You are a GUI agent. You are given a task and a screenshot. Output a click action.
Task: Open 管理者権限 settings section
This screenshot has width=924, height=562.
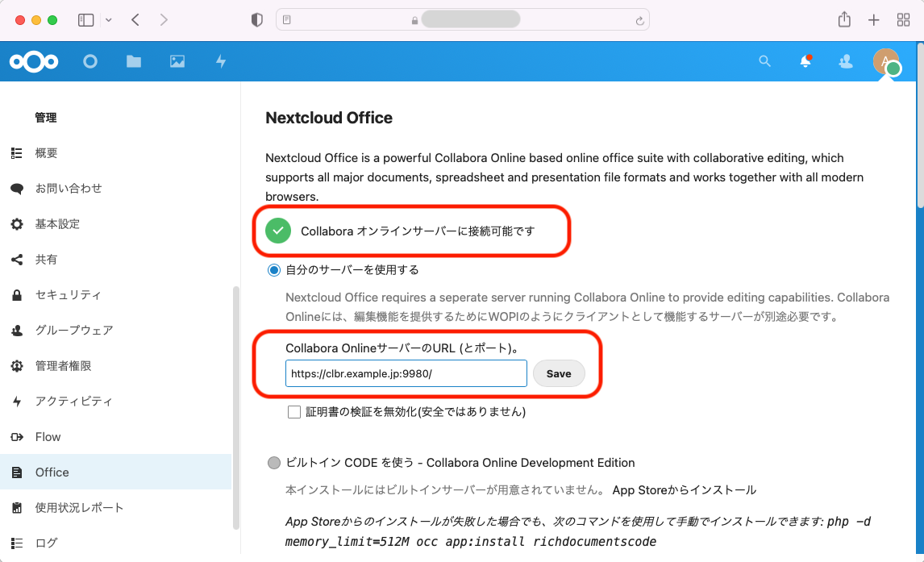(115, 366)
